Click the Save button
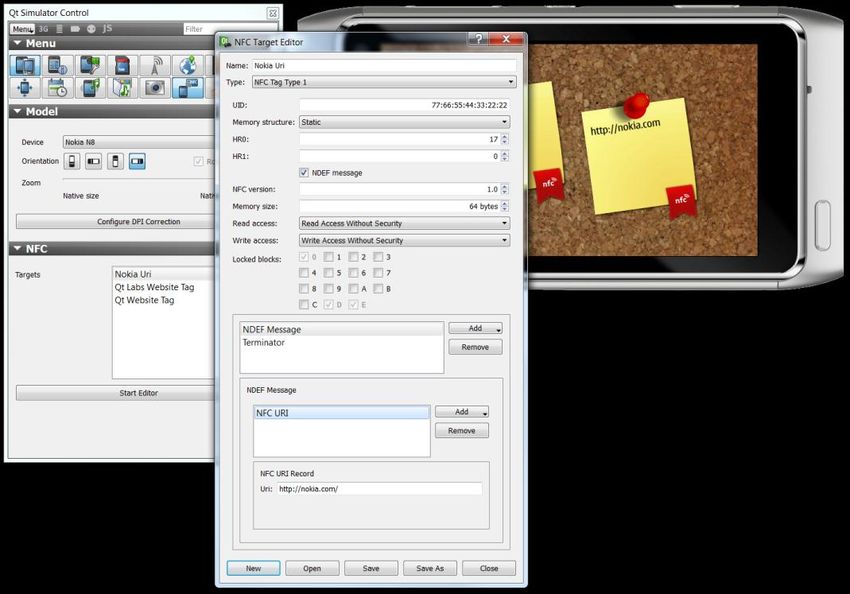 (371, 568)
